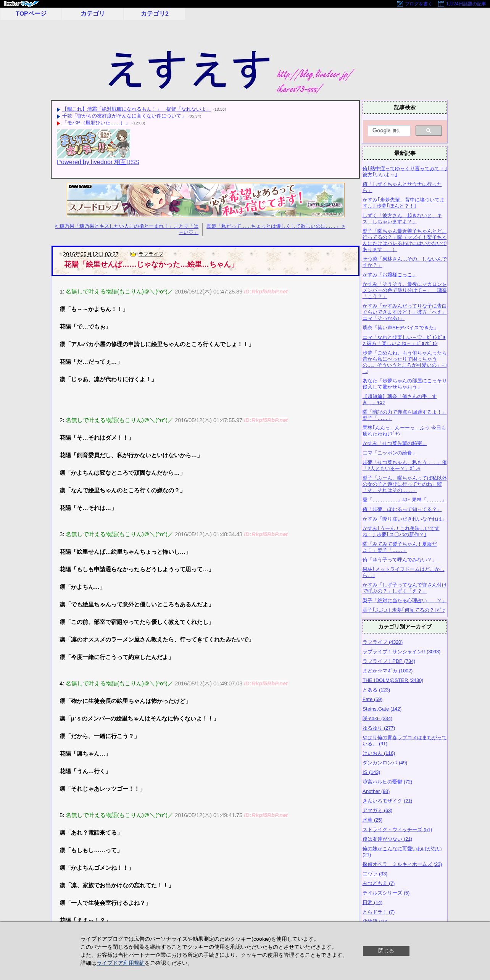The image size is (490, 980).
Task: Open Powered by livedoor 相互RSS link
Action: (x=98, y=162)
